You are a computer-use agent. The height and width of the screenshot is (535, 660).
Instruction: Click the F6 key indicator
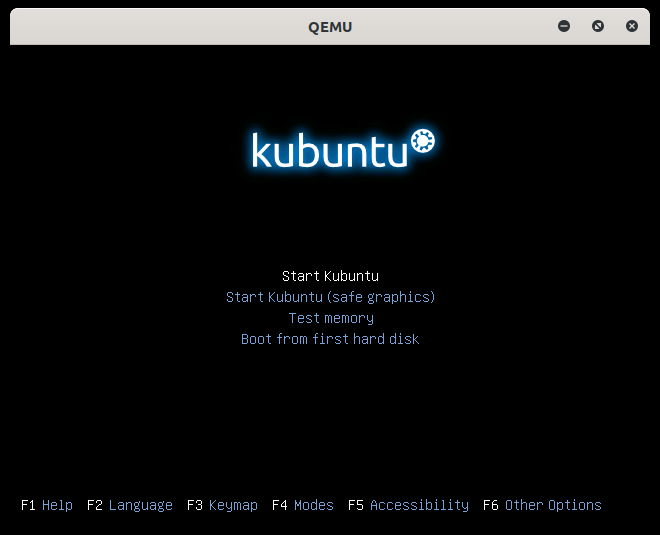tap(491, 505)
